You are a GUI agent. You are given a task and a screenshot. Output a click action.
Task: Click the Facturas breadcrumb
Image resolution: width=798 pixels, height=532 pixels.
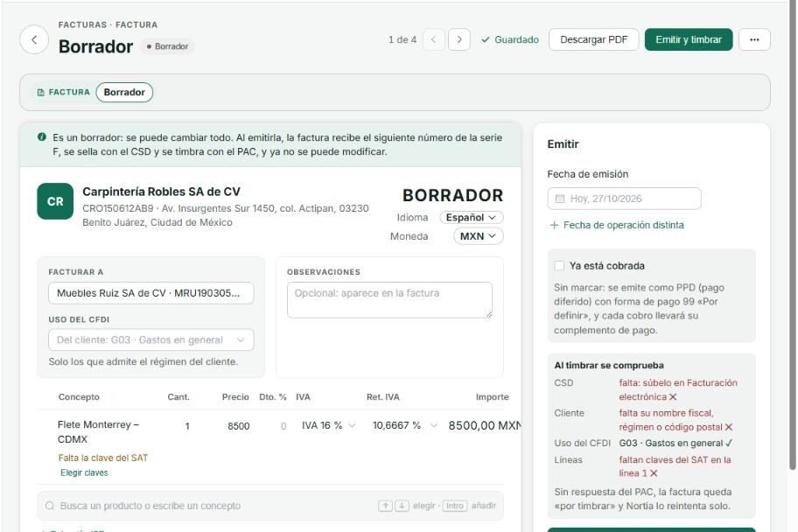point(82,24)
